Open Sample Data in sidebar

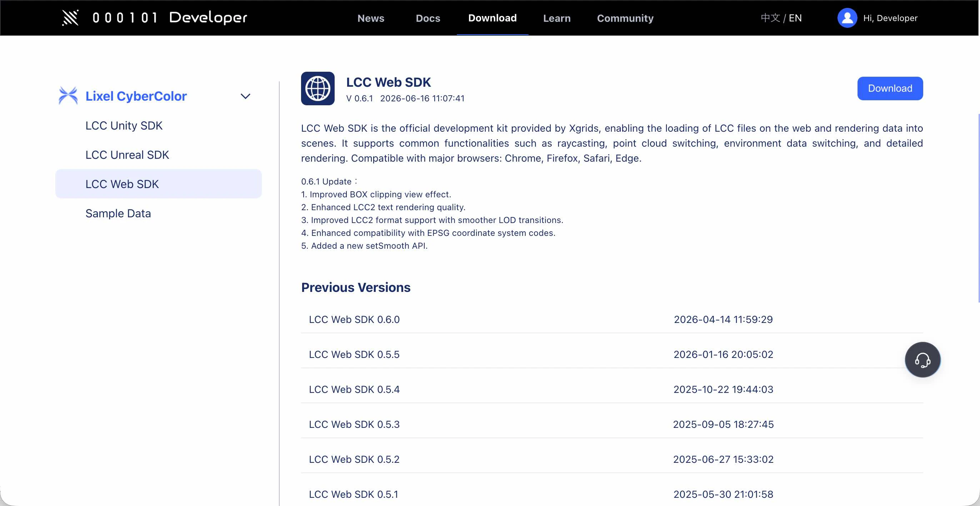[118, 213]
